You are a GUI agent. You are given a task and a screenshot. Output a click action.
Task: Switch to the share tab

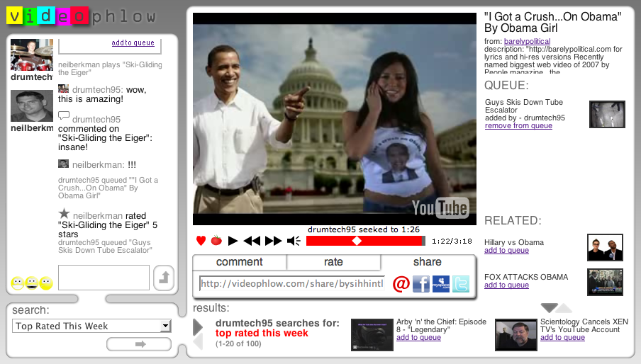click(x=428, y=262)
